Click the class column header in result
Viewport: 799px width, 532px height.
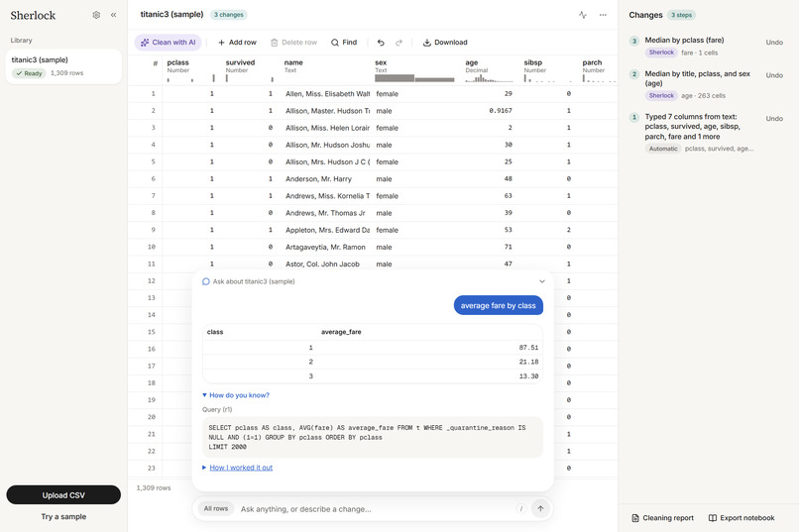[215, 332]
